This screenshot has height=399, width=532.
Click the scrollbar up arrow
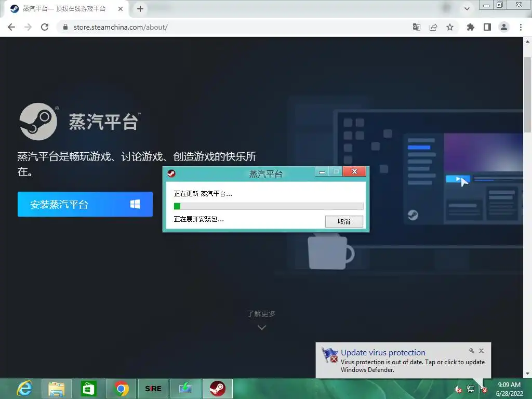coord(527,42)
